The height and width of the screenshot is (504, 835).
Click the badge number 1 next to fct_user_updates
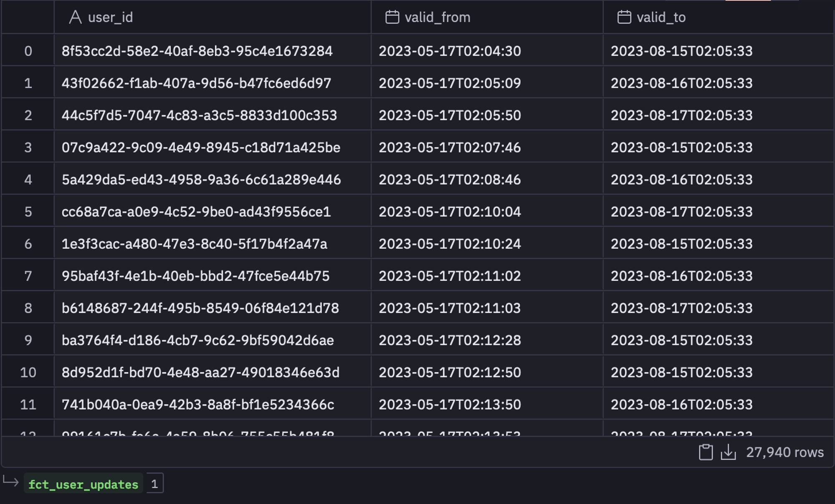pos(154,484)
